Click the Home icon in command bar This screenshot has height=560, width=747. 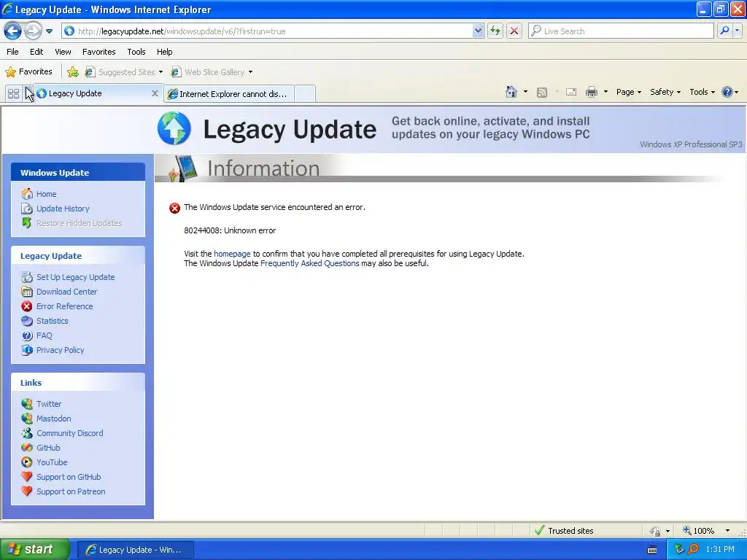(511, 92)
